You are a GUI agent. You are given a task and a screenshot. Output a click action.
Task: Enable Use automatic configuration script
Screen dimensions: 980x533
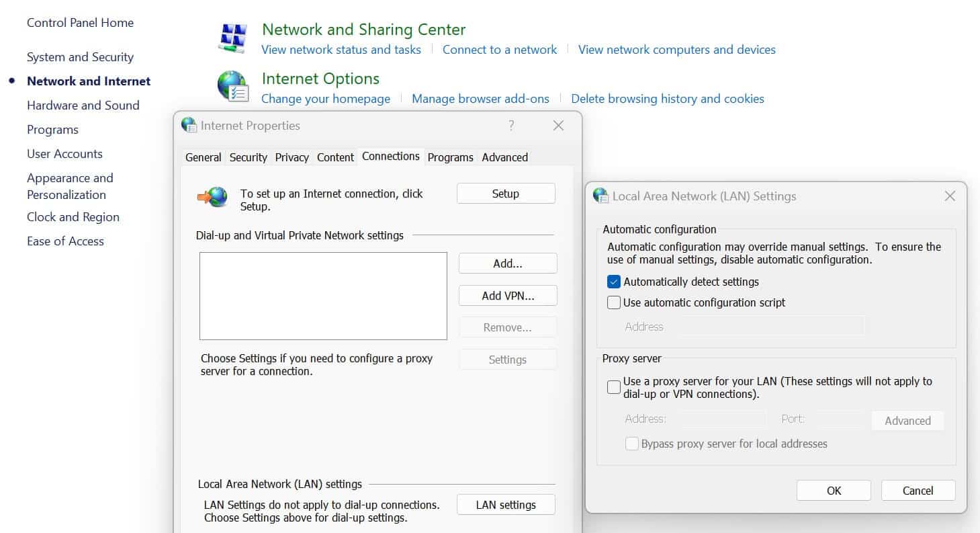pos(613,302)
